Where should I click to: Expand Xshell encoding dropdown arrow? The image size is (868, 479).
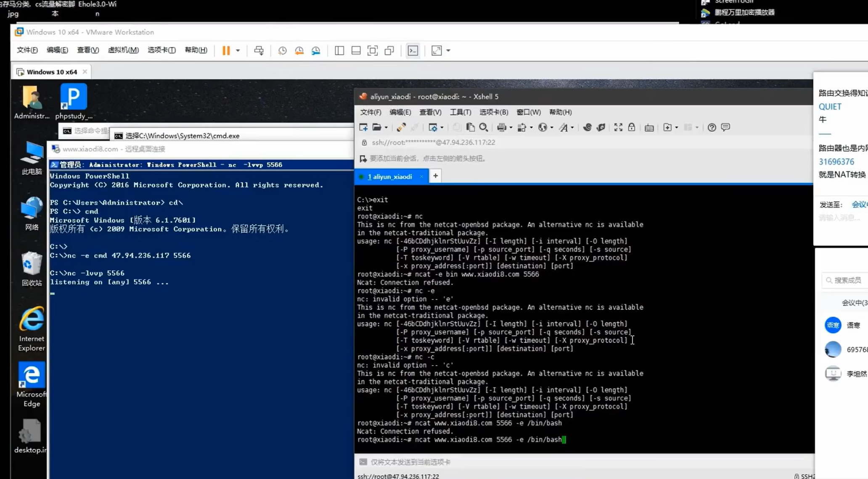point(552,127)
